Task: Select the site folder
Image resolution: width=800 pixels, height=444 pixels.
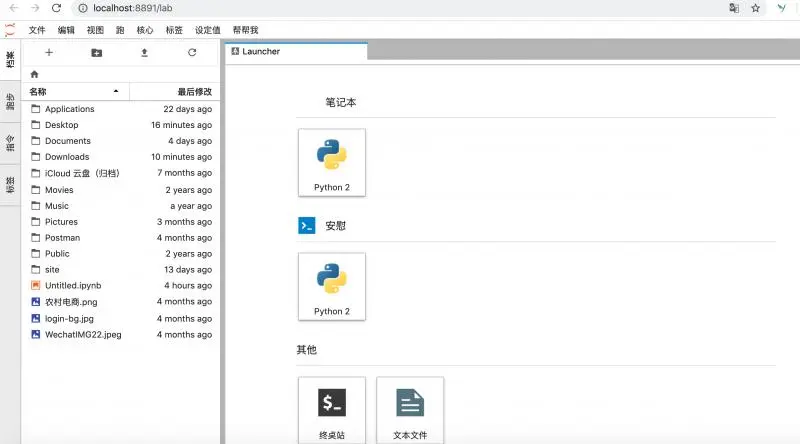Action: (121, 269)
